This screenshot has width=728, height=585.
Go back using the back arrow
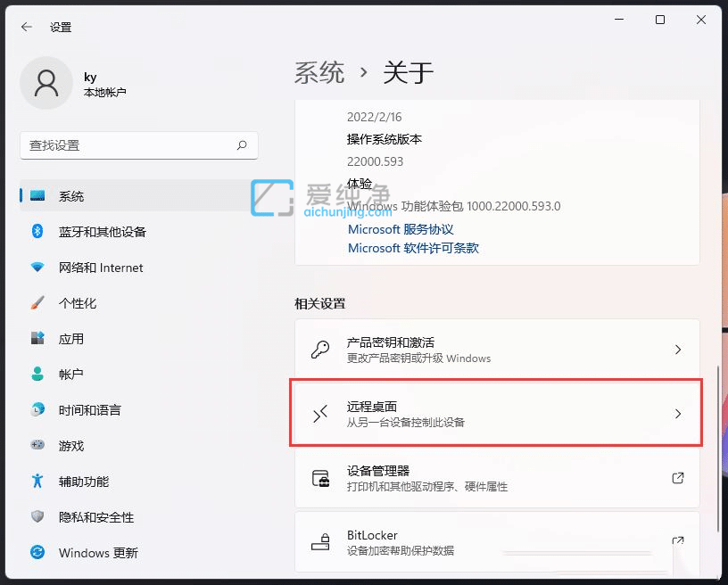pyautogui.click(x=27, y=27)
